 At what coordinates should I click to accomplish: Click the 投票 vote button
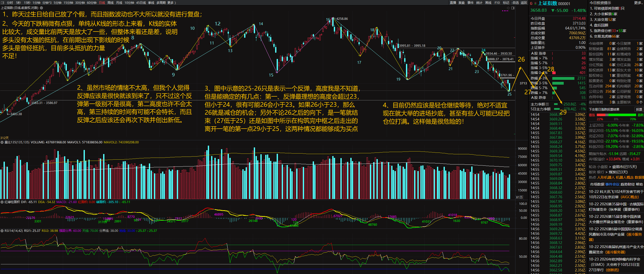click(639, 109)
